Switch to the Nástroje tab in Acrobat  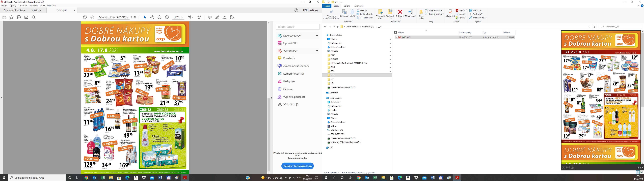[37, 11]
